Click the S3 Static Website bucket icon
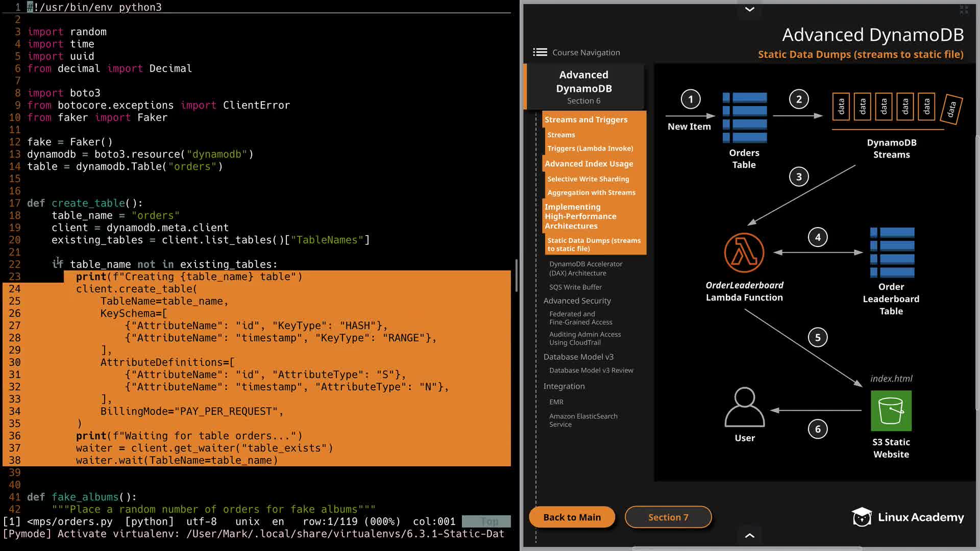The height and width of the screenshot is (551, 980). (891, 411)
